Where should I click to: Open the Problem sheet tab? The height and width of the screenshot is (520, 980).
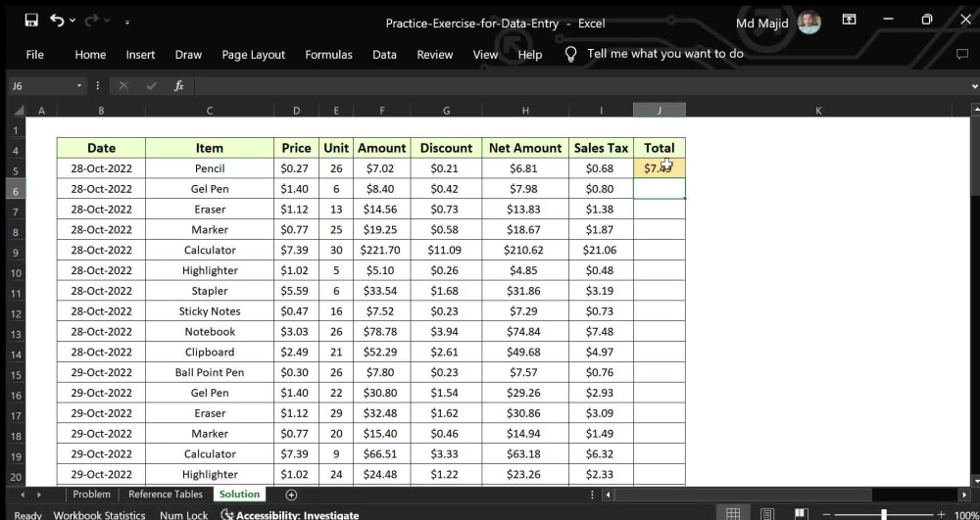click(x=91, y=494)
